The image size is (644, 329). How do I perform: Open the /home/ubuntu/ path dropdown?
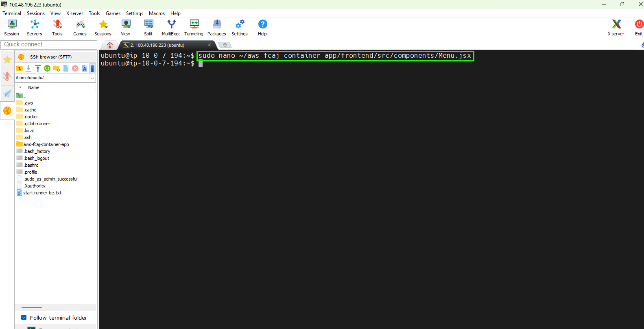point(92,78)
